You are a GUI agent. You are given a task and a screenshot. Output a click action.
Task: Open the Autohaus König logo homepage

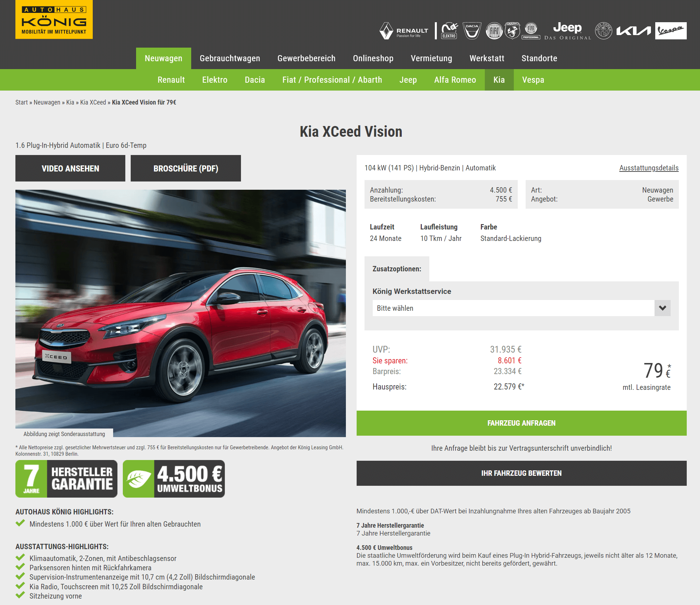tap(54, 19)
